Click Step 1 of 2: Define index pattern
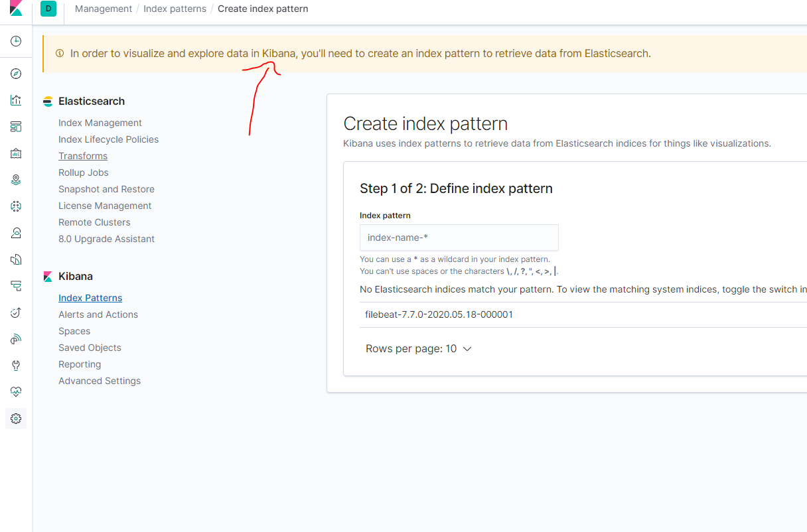807x532 pixels. click(456, 188)
